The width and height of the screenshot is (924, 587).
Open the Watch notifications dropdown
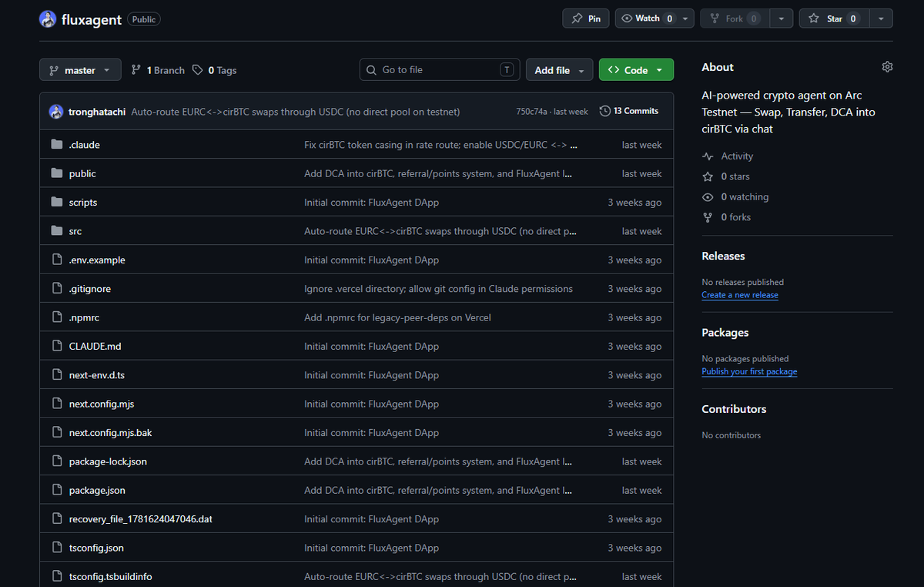click(x=654, y=18)
